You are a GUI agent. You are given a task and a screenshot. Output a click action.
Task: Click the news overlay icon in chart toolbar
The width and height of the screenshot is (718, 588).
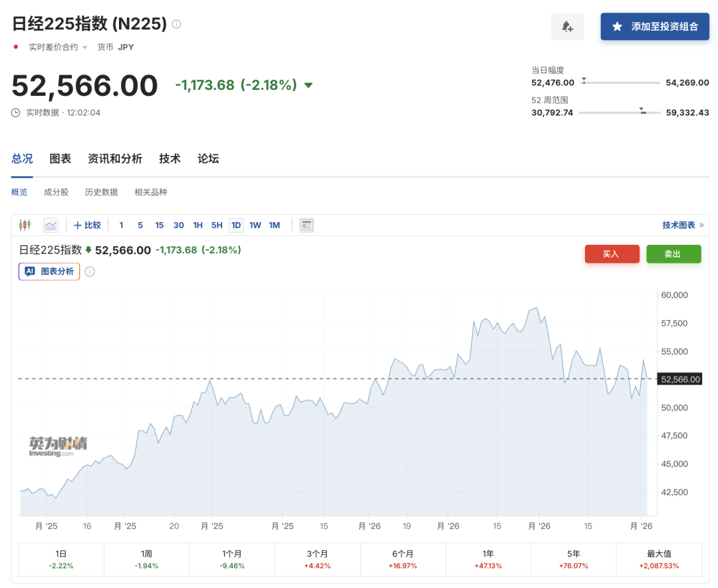point(306,225)
